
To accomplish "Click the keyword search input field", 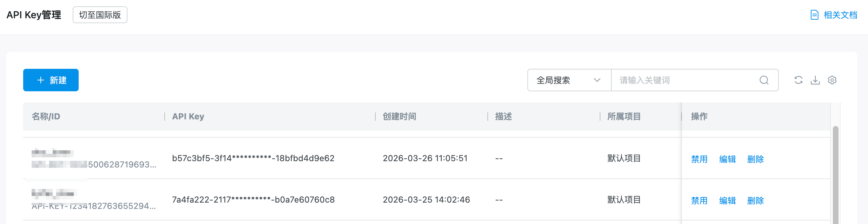I will click(685, 80).
